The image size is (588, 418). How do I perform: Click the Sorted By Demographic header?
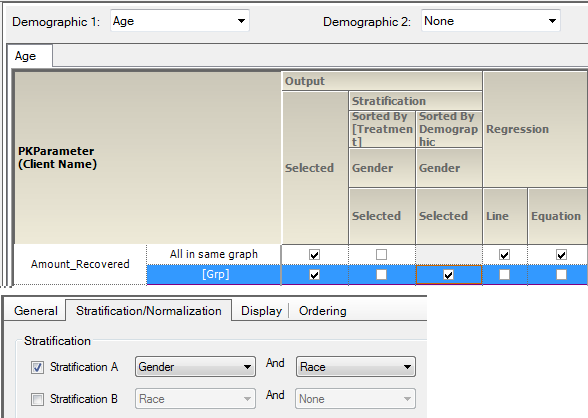tap(448, 129)
